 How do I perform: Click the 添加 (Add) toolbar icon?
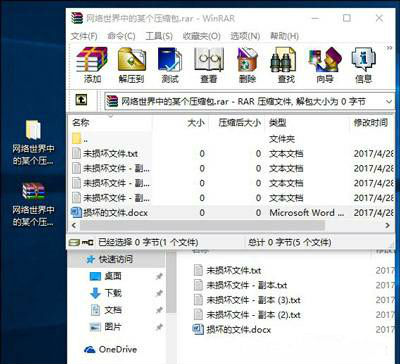click(x=92, y=65)
